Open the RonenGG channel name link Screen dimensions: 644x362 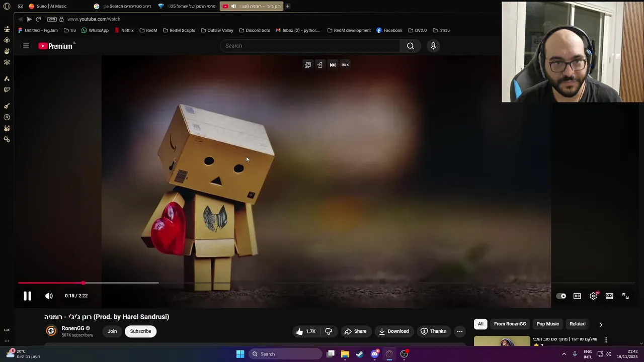click(73, 328)
